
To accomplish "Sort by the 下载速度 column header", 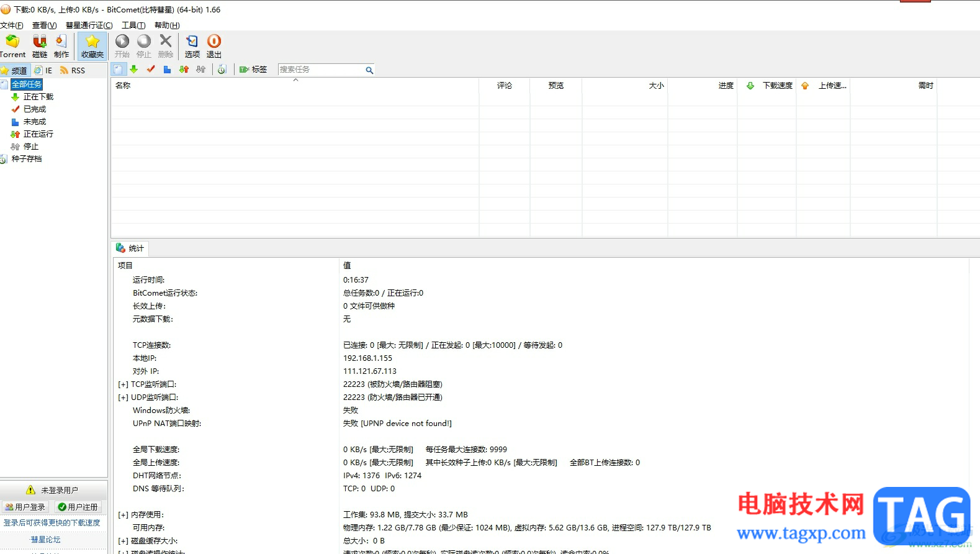I will pyautogui.click(x=767, y=86).
